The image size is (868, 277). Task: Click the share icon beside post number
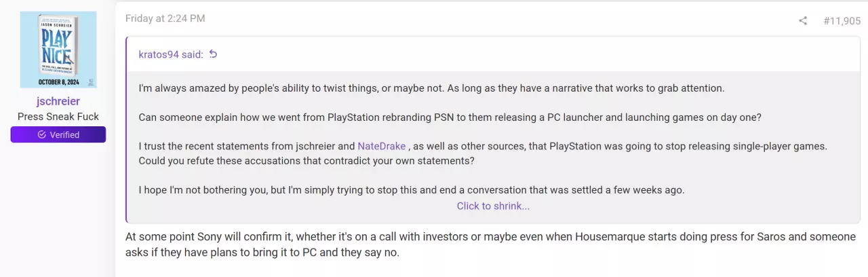pos(803,21)
